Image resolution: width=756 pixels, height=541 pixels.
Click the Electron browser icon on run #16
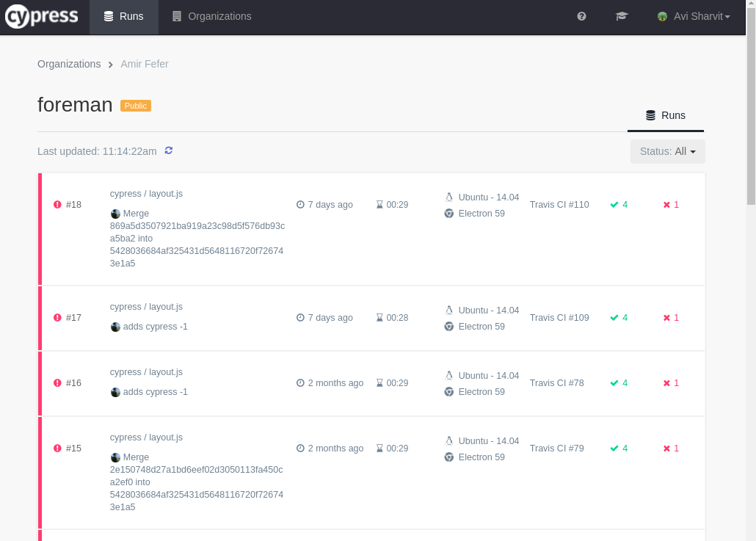[449, 392]
